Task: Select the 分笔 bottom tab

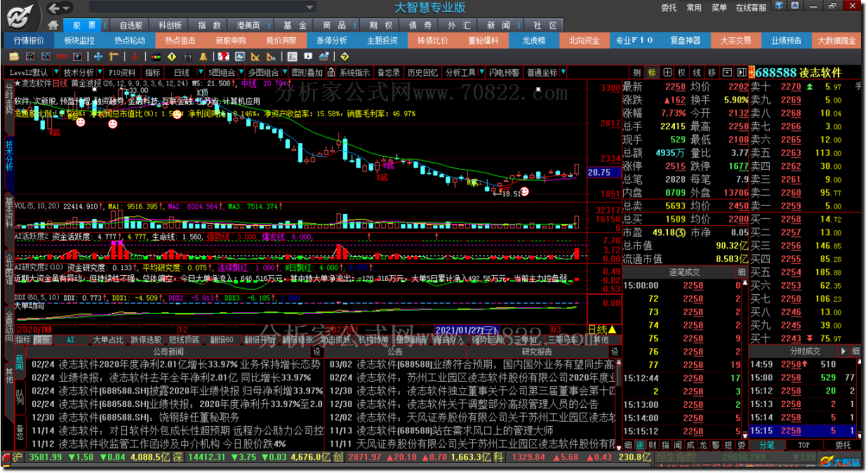Action: click(x=767, y=445)
